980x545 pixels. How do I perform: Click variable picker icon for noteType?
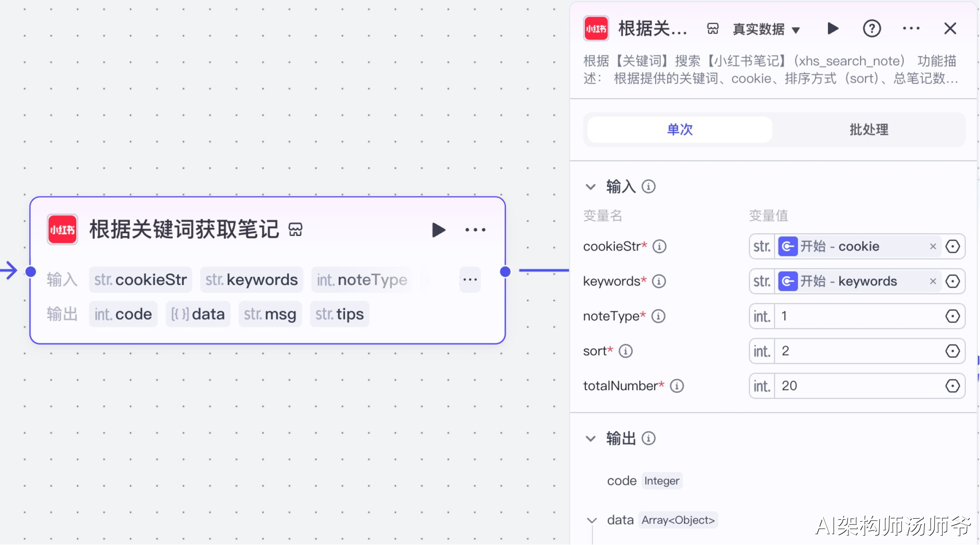point(952,316)
